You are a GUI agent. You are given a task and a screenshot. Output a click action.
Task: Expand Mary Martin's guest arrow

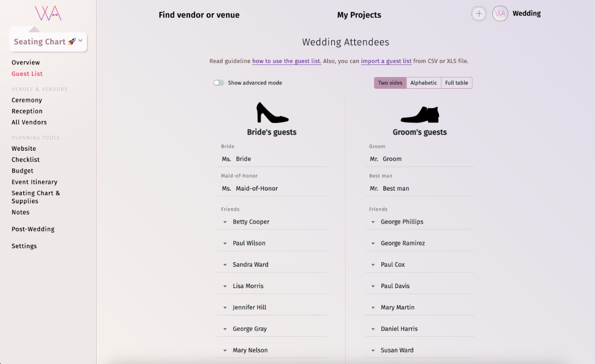[373, 308]
